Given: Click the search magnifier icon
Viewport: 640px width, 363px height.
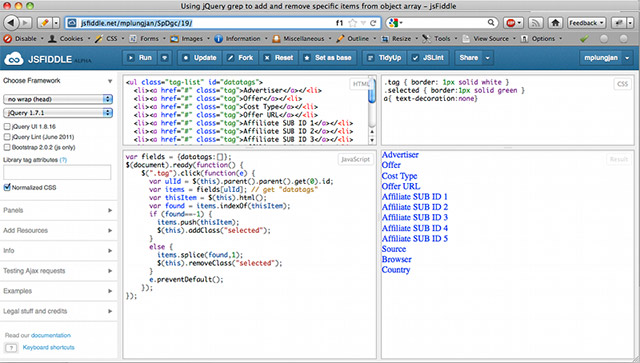Looking at the screenshot, I should pyautogui.click(x=491, y=22).
